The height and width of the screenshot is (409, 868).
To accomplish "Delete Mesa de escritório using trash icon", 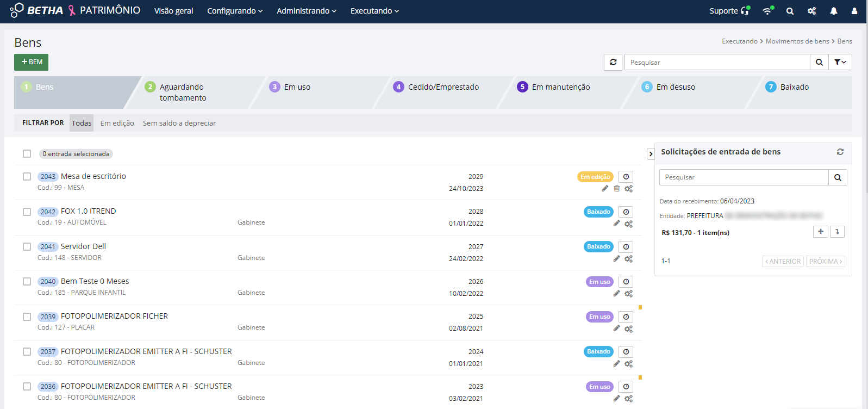I will [617, 189].
